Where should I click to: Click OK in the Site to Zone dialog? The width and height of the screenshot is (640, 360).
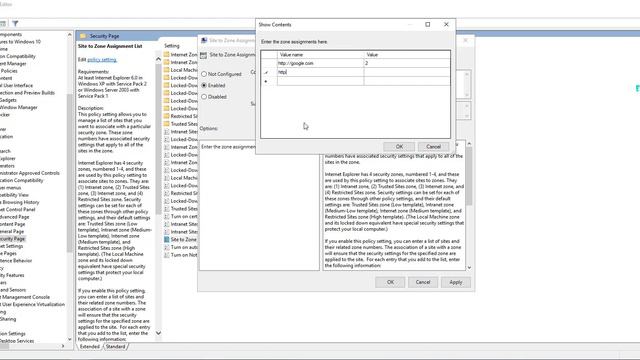(x=390, y=282)
